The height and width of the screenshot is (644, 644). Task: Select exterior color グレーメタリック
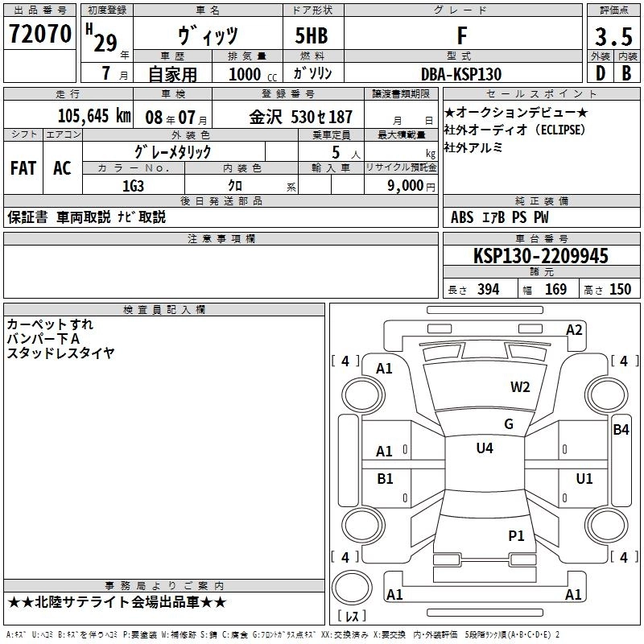(173, 152)
